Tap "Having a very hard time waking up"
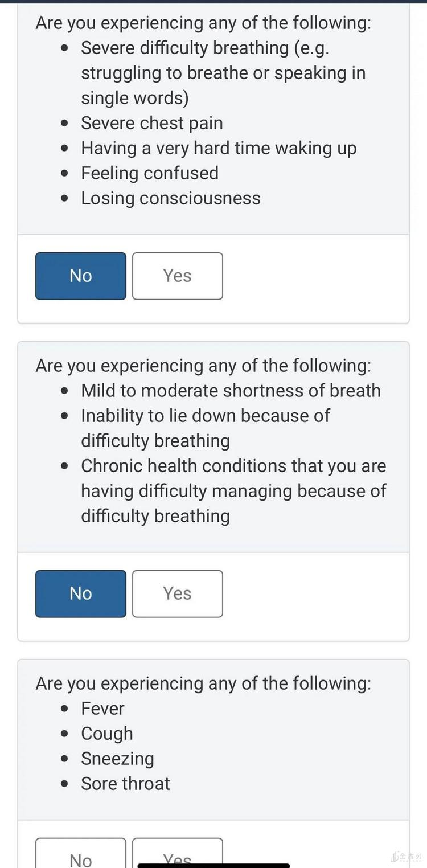The width and height of the screenshot is (427, 868). tap(219, 148)
